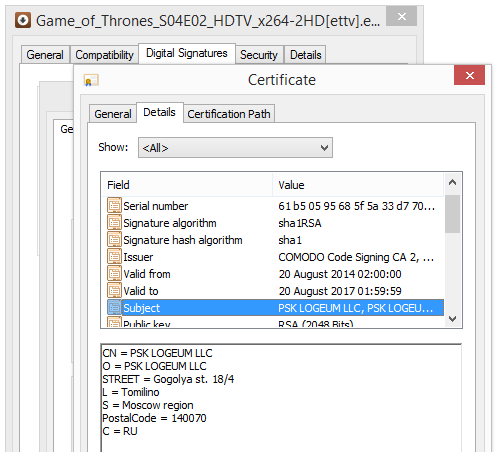The image size is (496, 452).
Task: Click the field list scroll down arrow
Action: click(x=452, y=319)
